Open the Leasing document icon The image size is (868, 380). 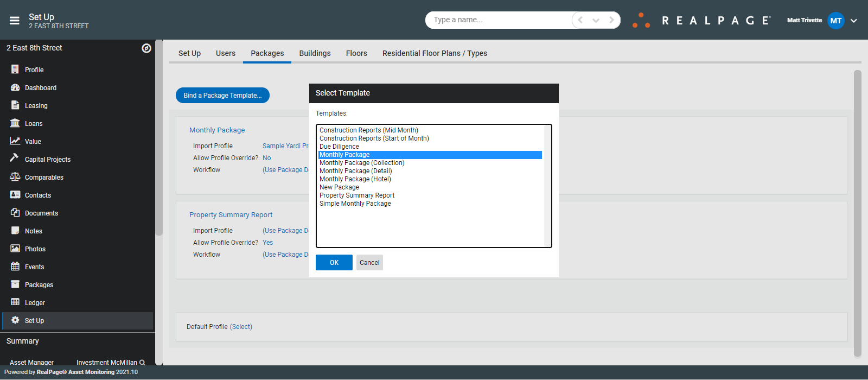pos(15,105)
